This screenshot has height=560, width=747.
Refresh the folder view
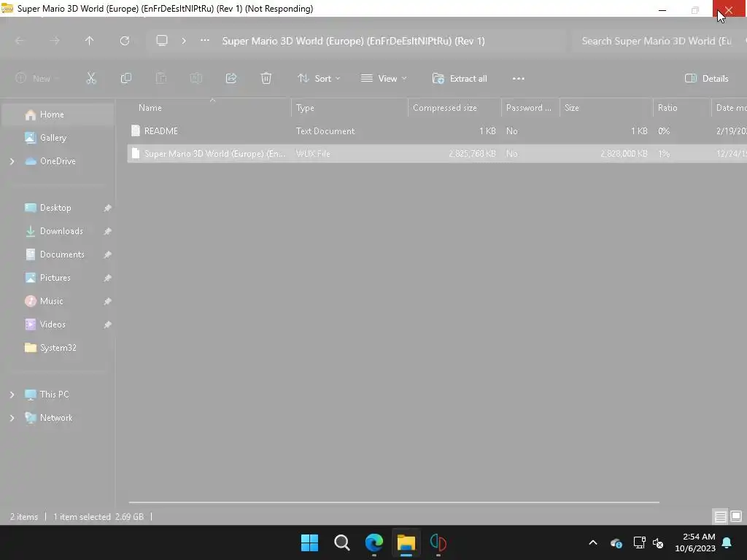pyautogui.click(x=124, y=41)
